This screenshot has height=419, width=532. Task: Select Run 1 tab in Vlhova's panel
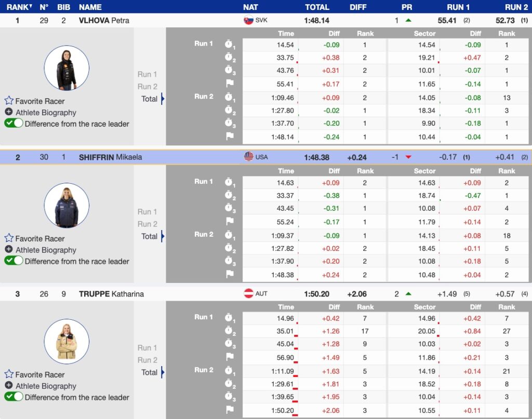tap(147, 74)
